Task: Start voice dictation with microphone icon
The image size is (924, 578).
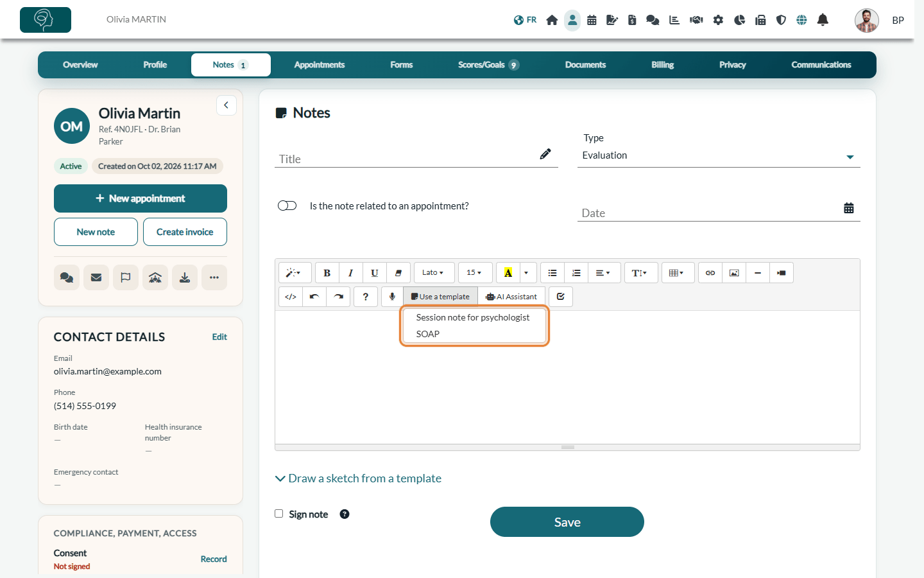Action: 392,297
